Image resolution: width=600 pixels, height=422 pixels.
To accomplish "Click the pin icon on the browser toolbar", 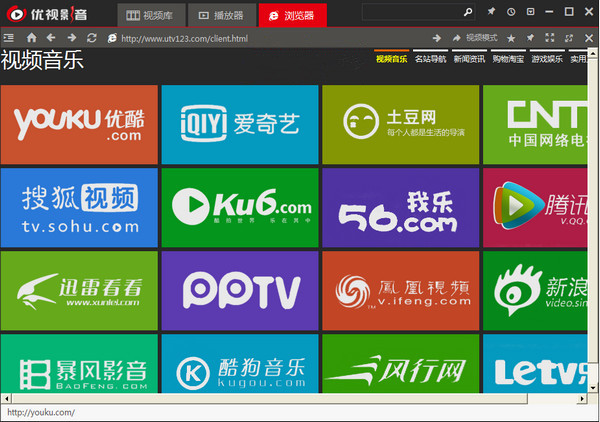I will (530, 38).
